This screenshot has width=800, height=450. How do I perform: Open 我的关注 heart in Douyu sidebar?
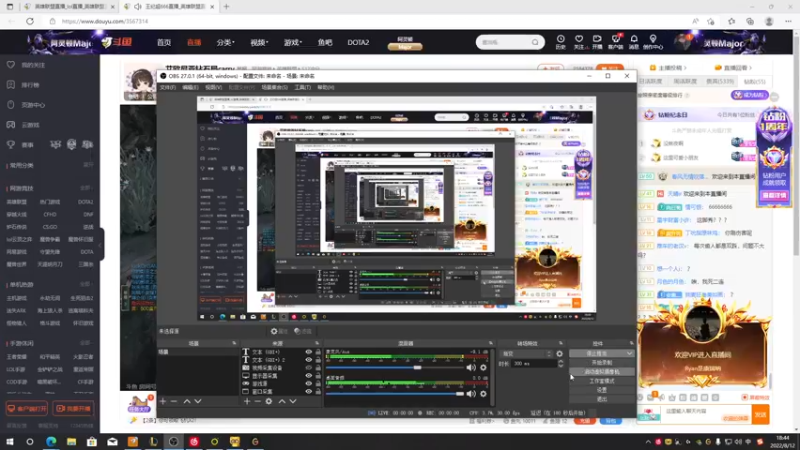tap(11, 65)
